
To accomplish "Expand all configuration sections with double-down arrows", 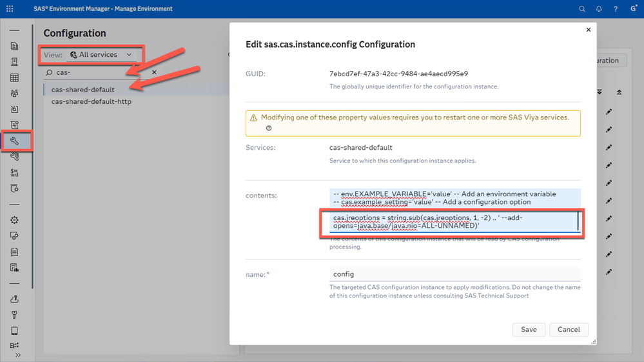I will click(x=600, y=92).
